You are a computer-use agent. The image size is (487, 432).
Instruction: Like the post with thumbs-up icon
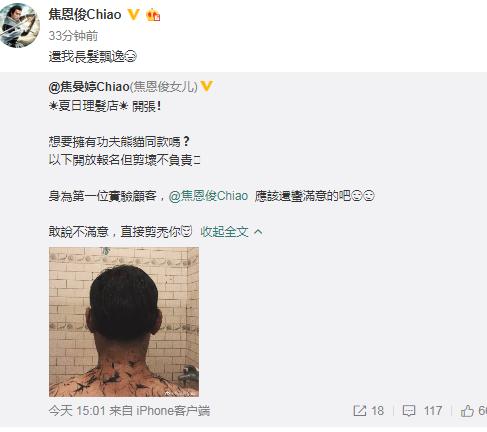(x=467, y=411)
